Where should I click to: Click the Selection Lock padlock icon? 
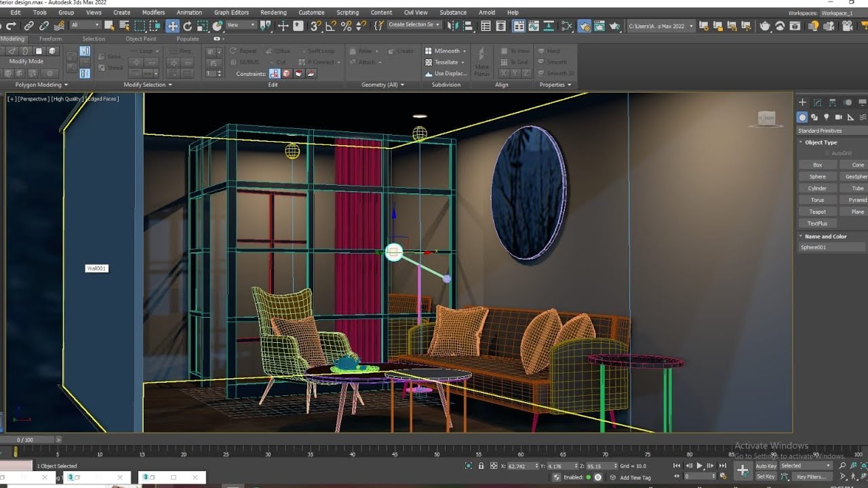(x=481, y=466)
